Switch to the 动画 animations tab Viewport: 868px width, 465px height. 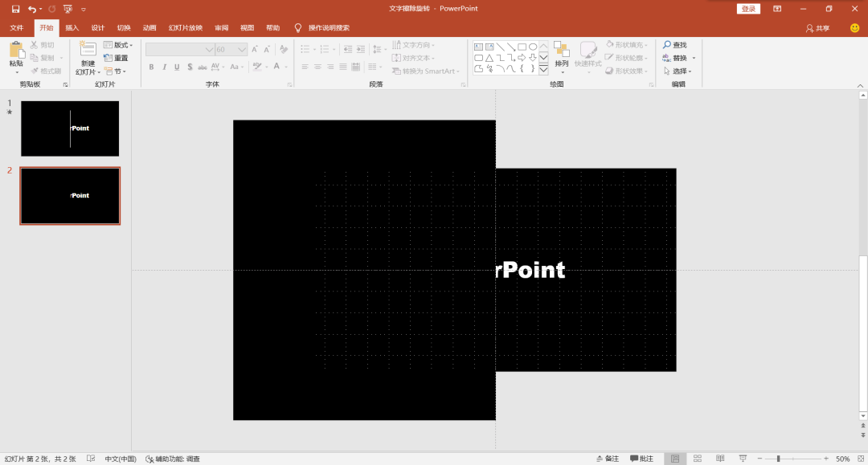click(149, 28)
